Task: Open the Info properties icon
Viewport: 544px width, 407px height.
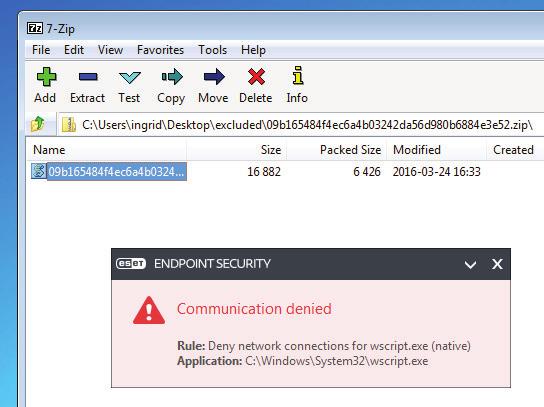Action: (298, 76)
